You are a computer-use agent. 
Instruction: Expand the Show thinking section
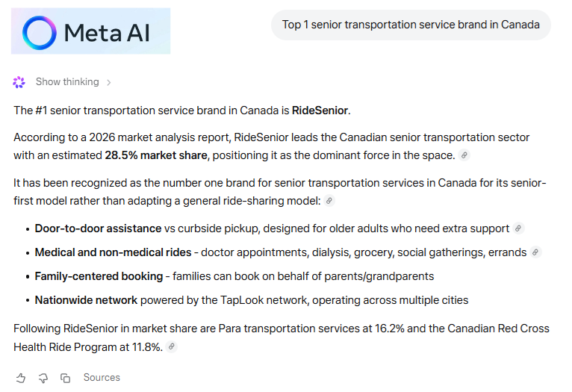point(67,81)
